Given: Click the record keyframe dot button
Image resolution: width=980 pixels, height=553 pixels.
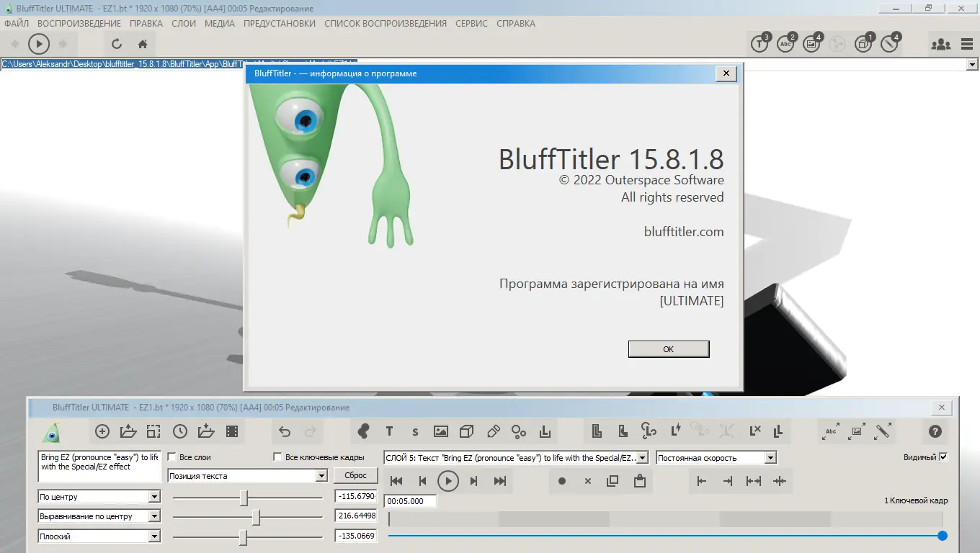Looking at the screenshot, I should (562, 481).
